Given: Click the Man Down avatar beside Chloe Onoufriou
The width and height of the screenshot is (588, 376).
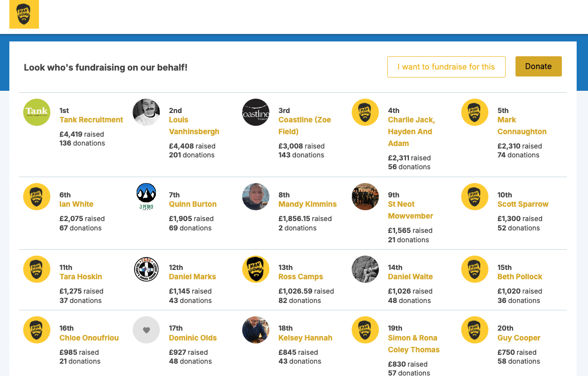Looking at the screenshot, I should click(37, 330).
